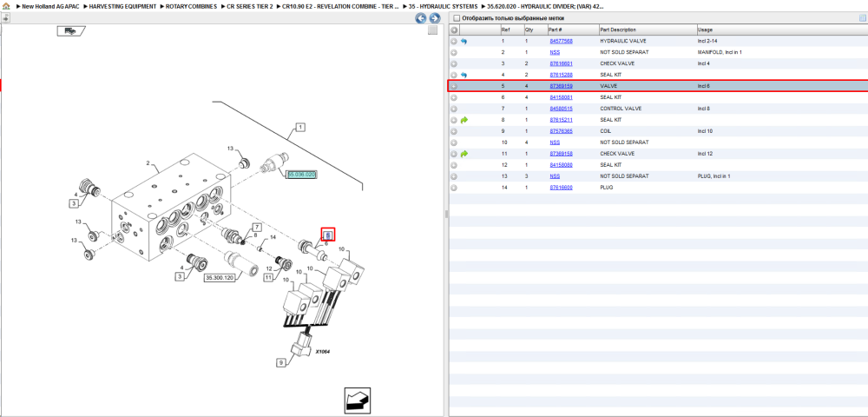Click 'Incl 2-14' usage text

(707, 41)
